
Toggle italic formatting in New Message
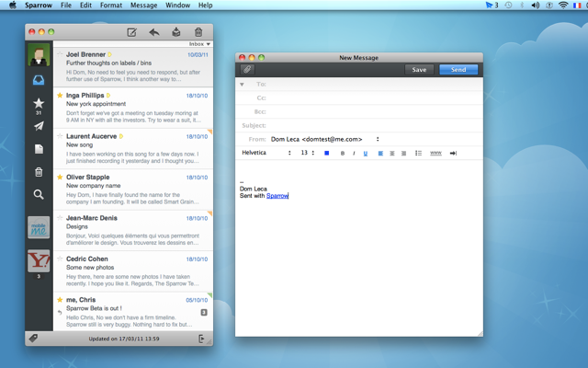354,154
